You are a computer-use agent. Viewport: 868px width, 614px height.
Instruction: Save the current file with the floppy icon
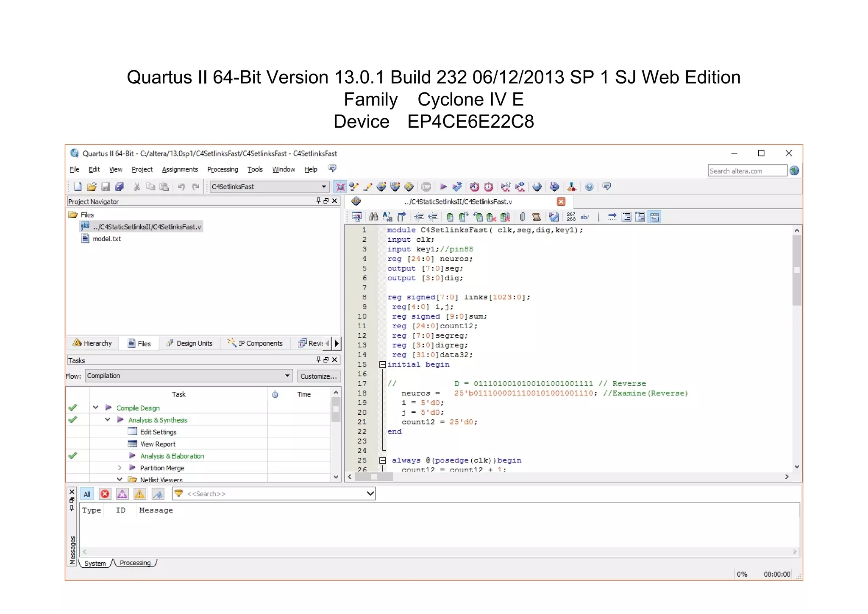tap(106, 187)
